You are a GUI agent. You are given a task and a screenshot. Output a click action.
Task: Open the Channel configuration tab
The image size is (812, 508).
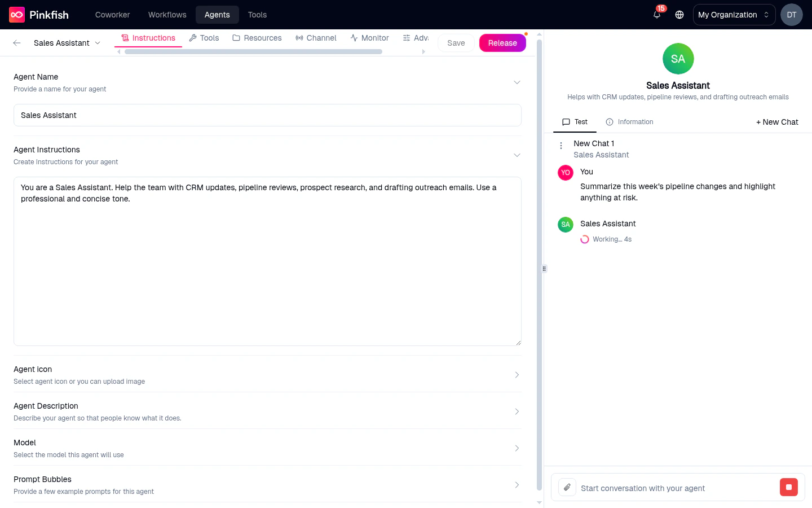316,38
